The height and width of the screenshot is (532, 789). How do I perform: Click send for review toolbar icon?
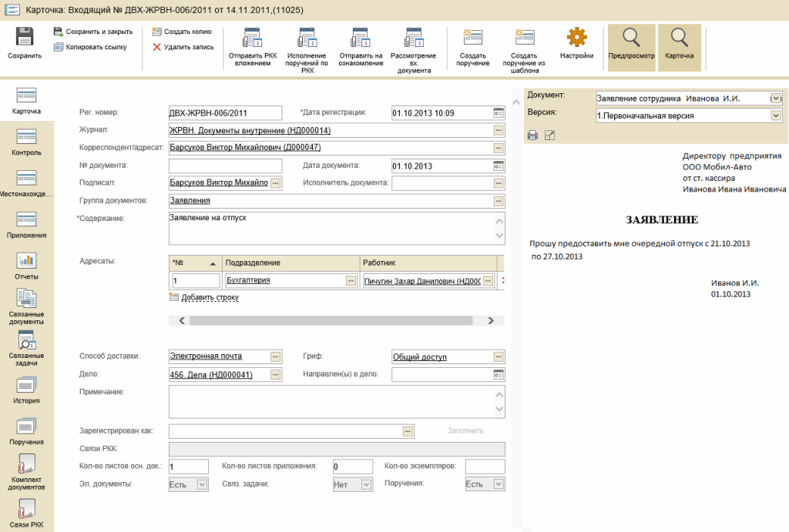(361, 38)
